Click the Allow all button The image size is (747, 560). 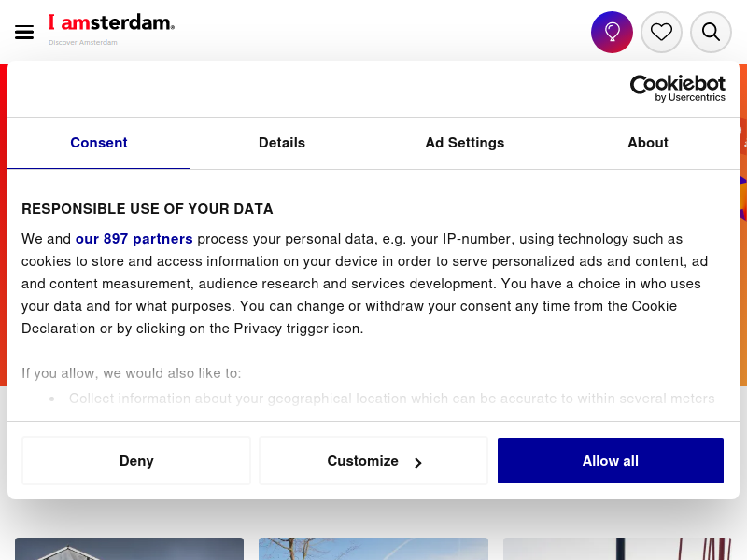pos(611,460)
